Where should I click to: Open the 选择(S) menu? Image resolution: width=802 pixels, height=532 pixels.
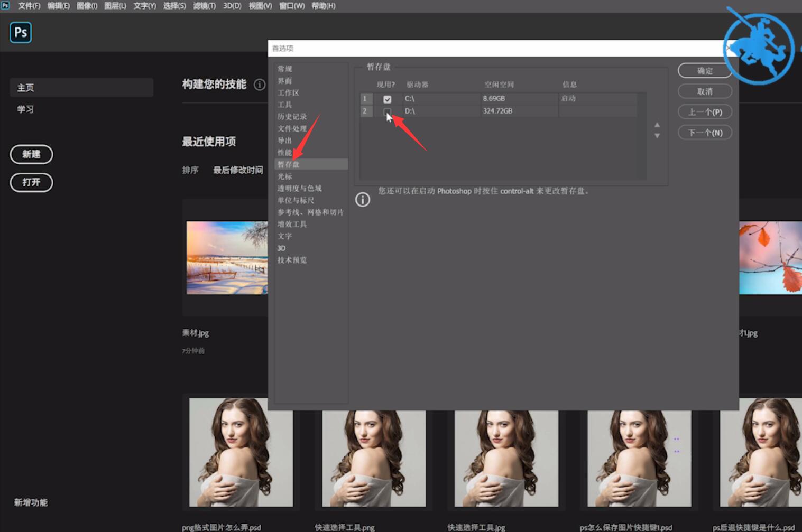(174, 6)
